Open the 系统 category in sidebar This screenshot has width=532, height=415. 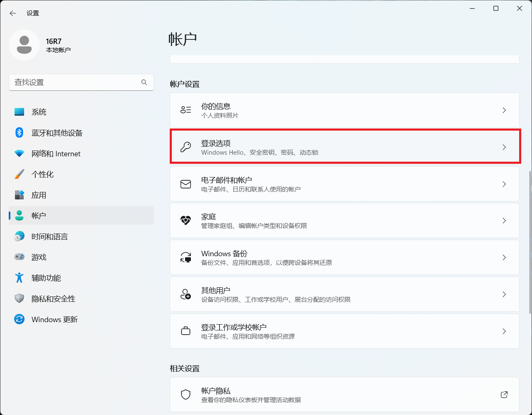click(x=39, y=112)
